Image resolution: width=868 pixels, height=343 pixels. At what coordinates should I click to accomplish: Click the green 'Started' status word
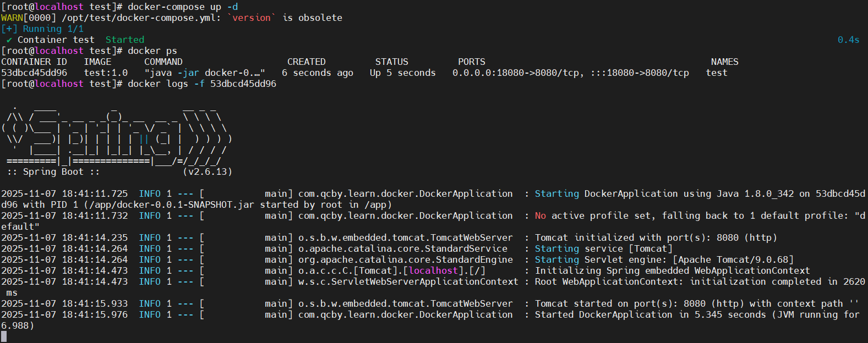(x=125, y=40)
